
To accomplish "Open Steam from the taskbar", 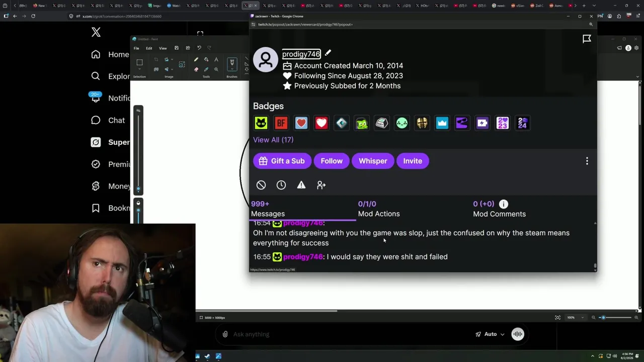I will pos(207,356).
